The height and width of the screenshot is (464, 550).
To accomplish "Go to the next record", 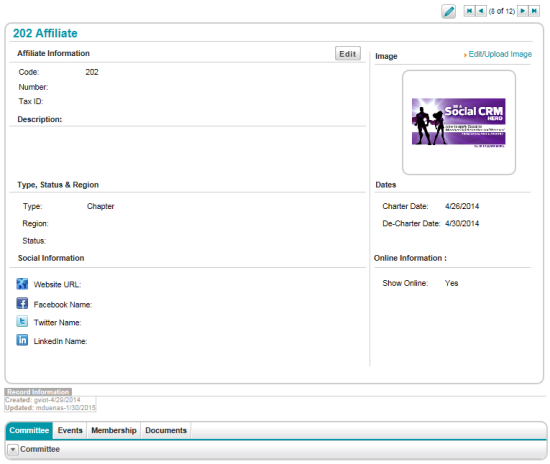I will 523,11.
